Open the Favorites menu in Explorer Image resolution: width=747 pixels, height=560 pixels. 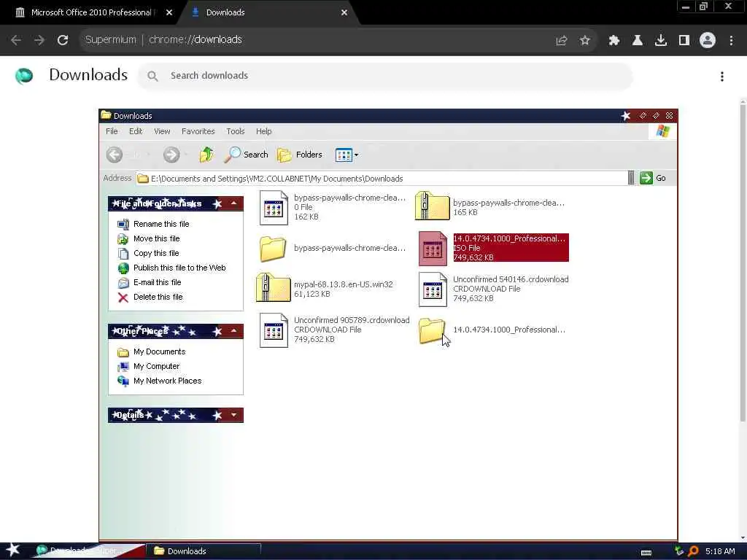tap(198, 131)
